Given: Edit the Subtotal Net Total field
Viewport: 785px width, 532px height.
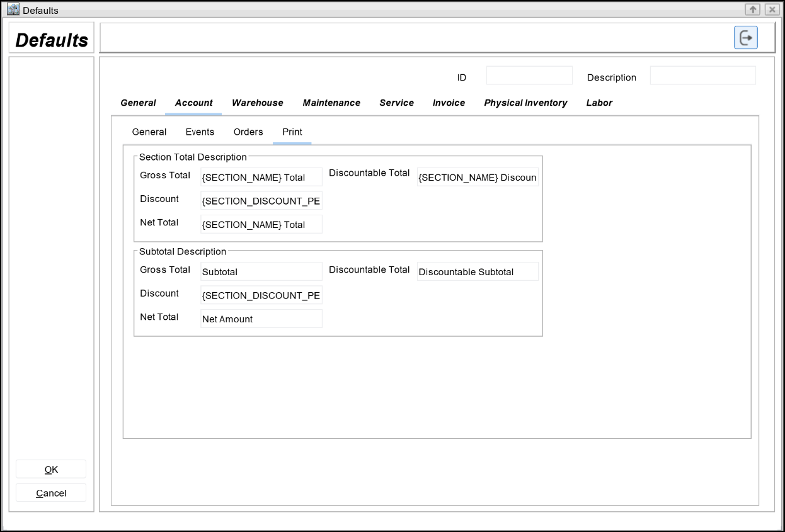Looking at the screenshot, I should (261, 319).
